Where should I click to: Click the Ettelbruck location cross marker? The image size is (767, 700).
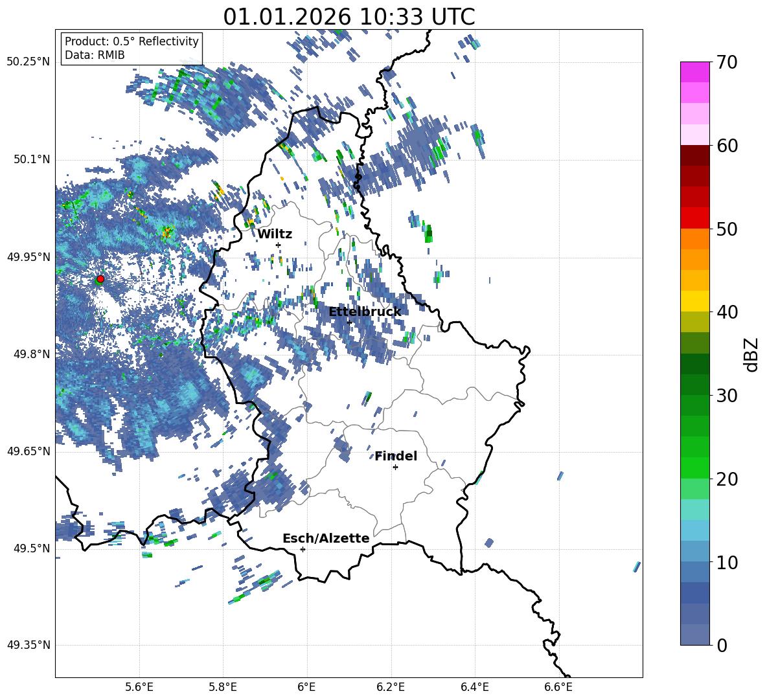[x=349, y=322]
